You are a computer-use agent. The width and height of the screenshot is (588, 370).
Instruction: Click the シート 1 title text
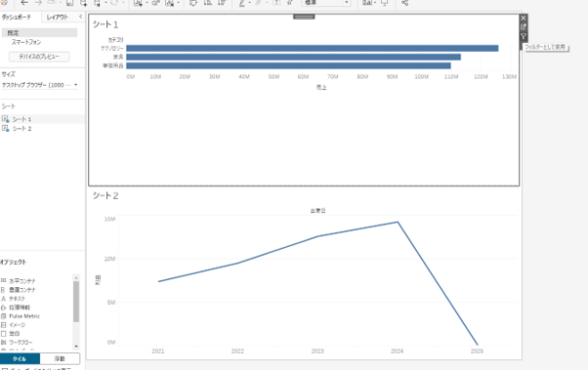(105, 24)
